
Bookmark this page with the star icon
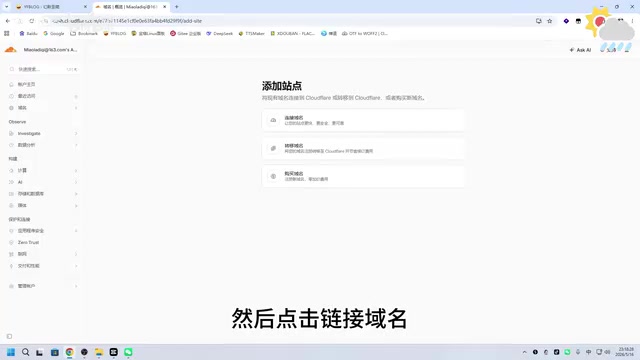(550, 21)
